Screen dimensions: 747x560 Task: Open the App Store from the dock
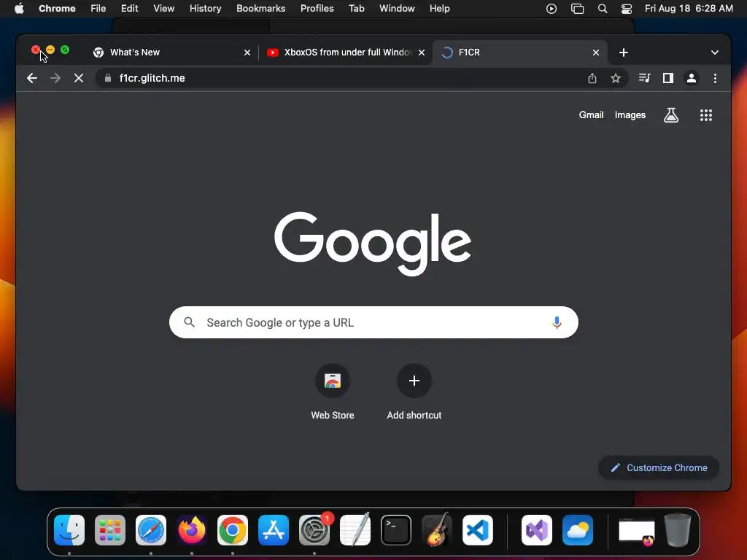[274, 530]
